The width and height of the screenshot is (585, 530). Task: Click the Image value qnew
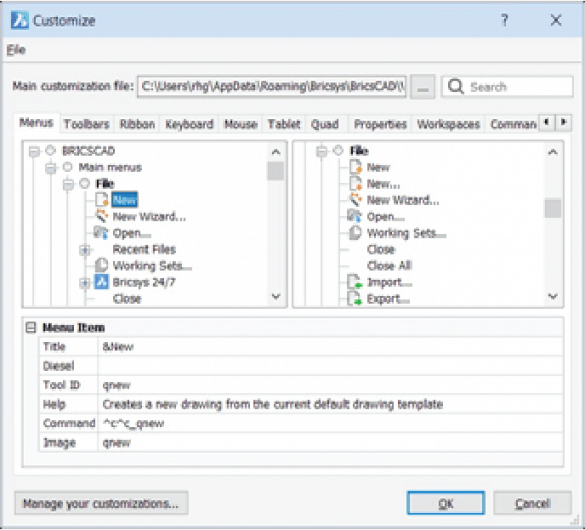coord(116,443)
